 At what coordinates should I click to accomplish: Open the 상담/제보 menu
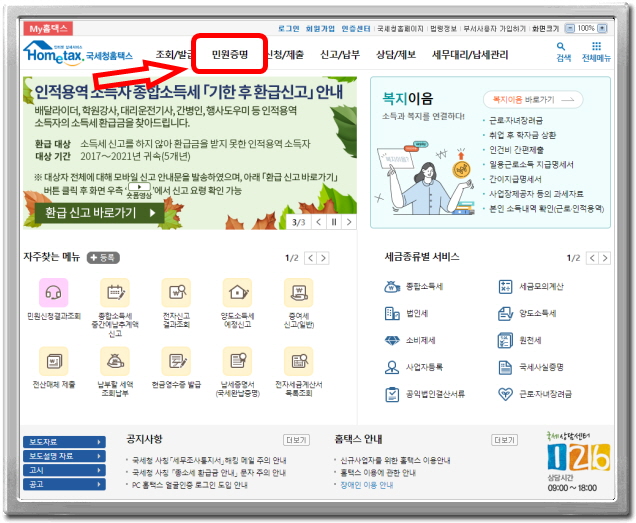click(396, 54)
